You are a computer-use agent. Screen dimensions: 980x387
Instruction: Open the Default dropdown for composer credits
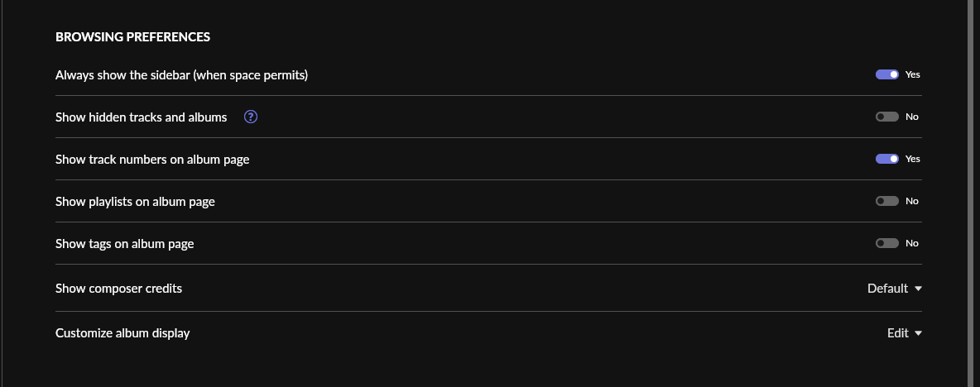click(x=895, y=289)
